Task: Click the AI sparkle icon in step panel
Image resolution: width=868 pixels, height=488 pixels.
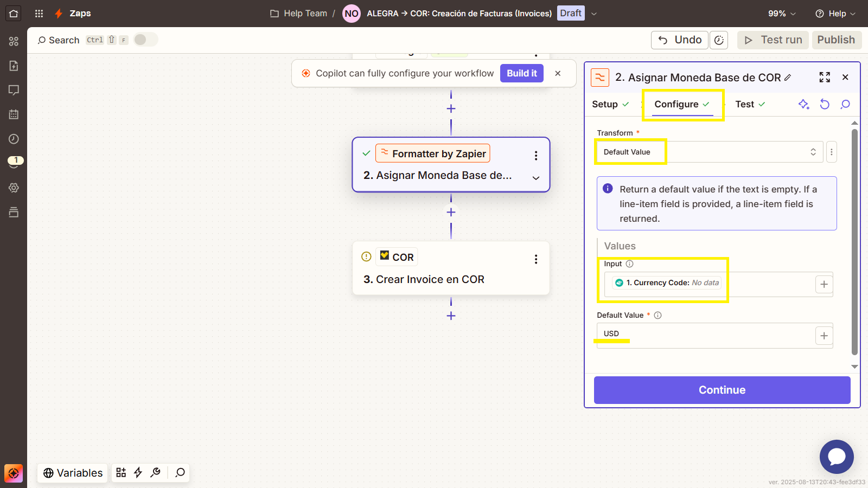Action: (804, 104)
